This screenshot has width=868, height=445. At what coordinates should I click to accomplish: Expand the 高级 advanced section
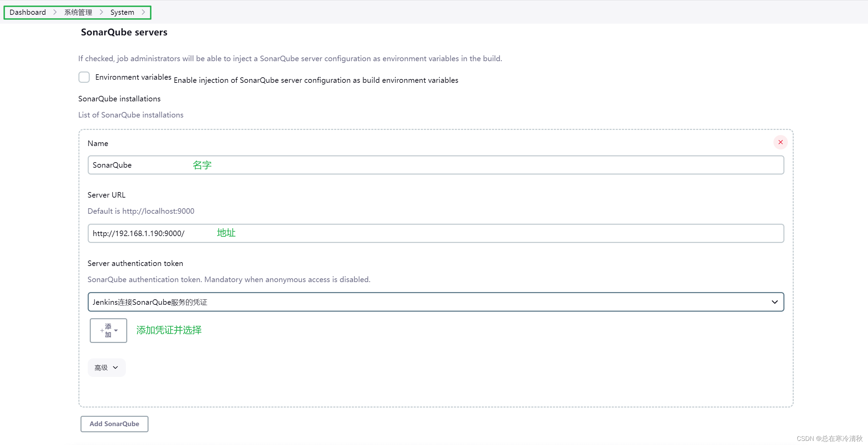point(107,368)
